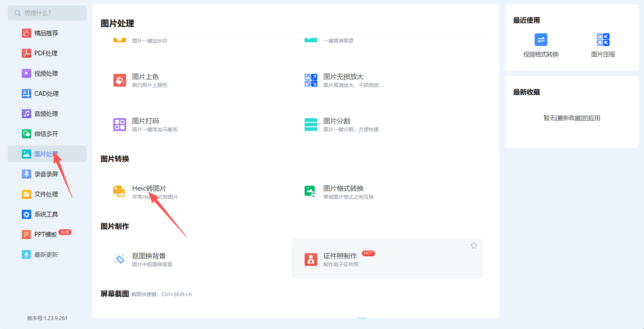Click the 一键高清复原 description
The image size is (644, 329).
pyautogui.click(x=338, y=41)
